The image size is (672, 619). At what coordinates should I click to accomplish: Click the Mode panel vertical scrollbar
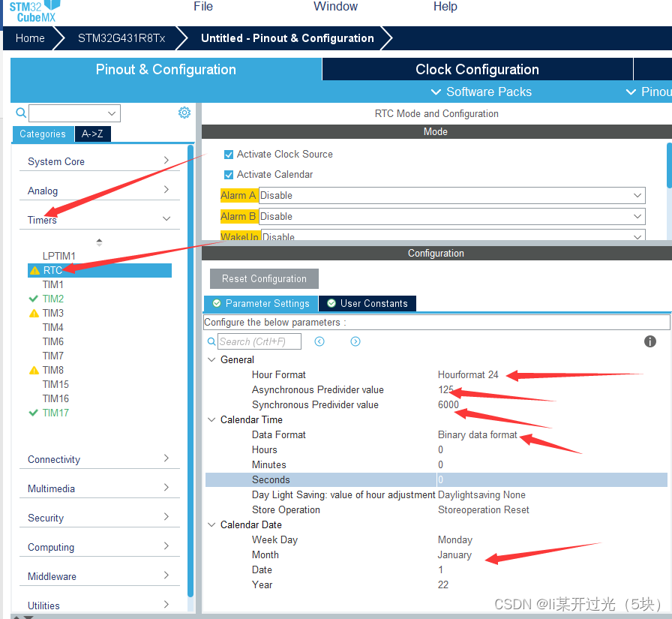669,166
